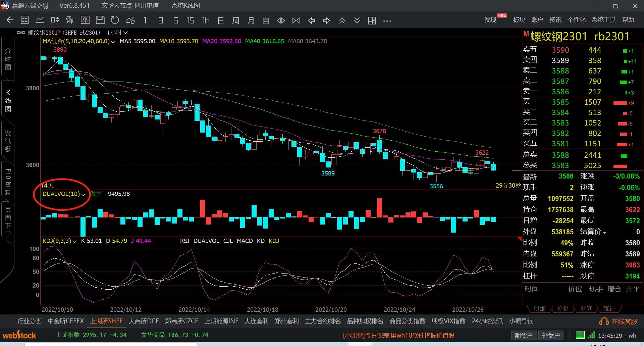This screenshot has height=346, width=644.
Task: Open the DUALVOL(10) indicator dropdown
Action: [83, 194]
